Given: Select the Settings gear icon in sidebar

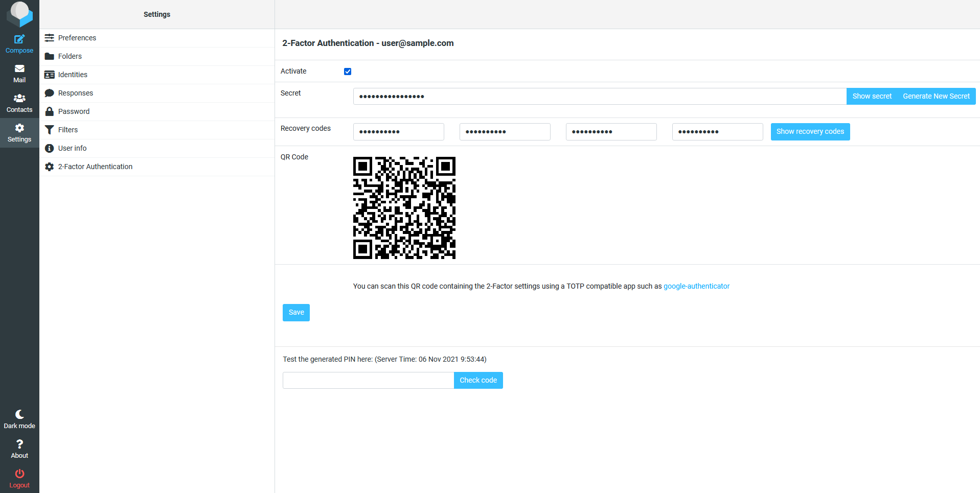Looking at the screenshot, I should (x=19, y=128).
